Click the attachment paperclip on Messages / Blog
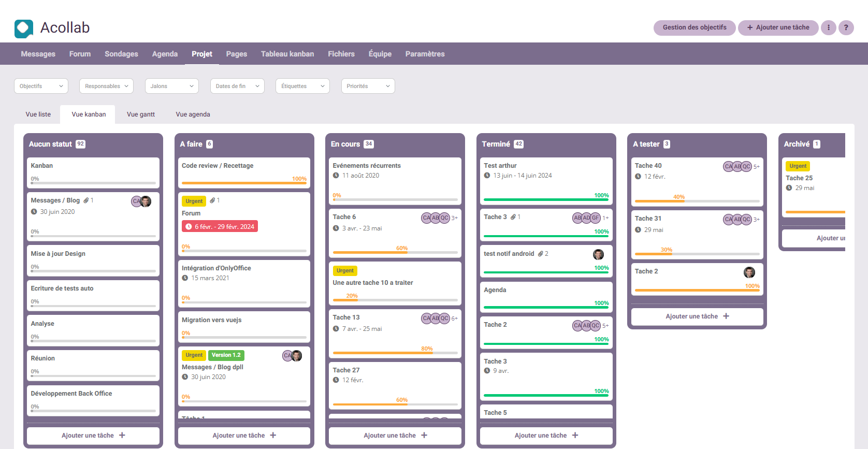This screenshot has height=449, width=868. point(86,200)
